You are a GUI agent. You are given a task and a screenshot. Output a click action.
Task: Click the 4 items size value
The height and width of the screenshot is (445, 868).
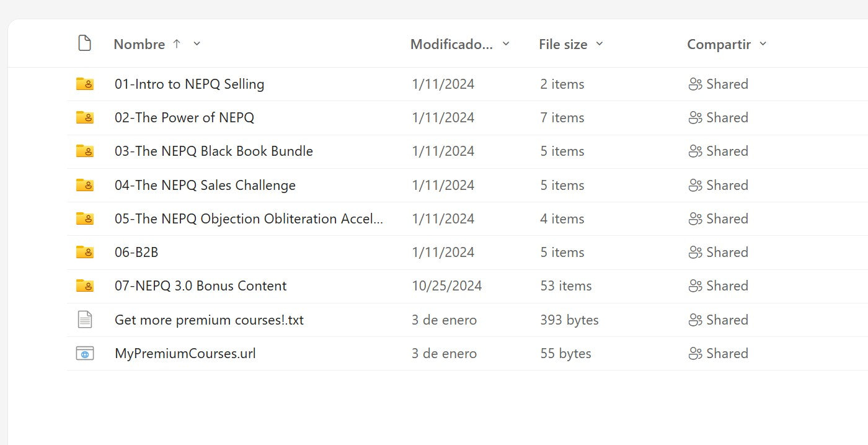tap(562, 218)
